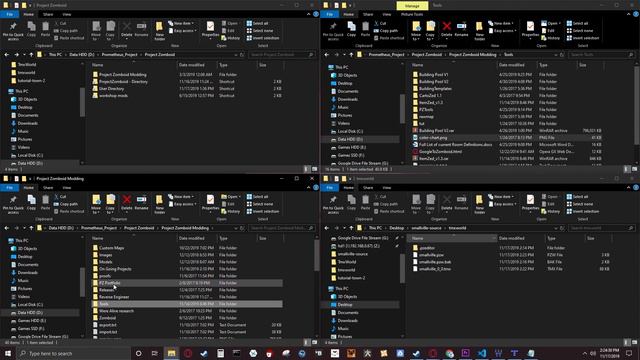Click Pin to Quick access in the Project Zomboid window

(13, 31)
